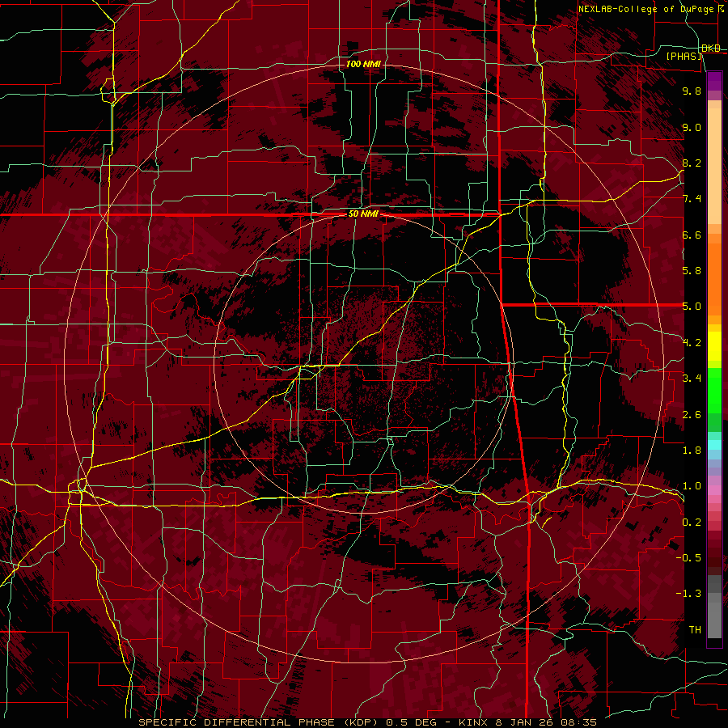This screenshot has height=728, width=728.
Task: Select the 5.8 value on color scale
Action: click(692, 271)
